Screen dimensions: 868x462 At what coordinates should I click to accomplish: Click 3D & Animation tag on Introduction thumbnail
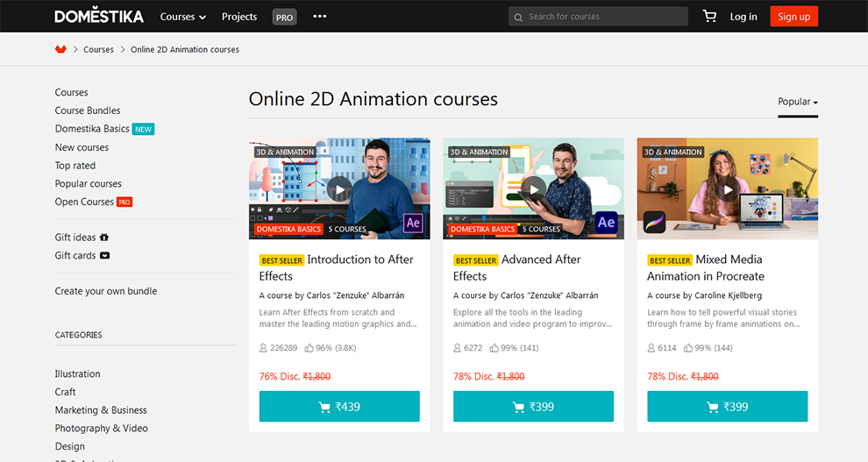click(x=285, y=153)
